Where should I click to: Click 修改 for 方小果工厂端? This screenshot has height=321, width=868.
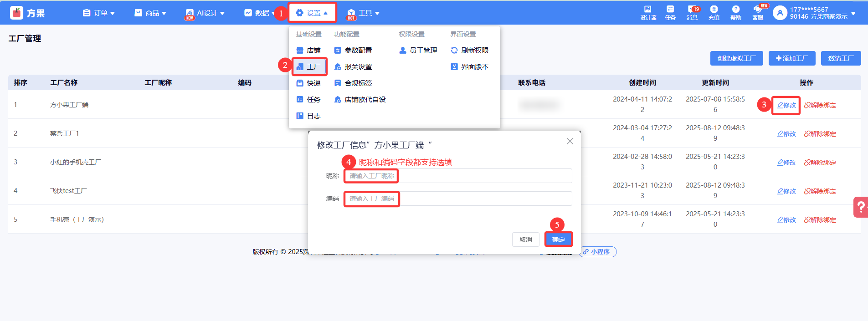click(786, 105)
